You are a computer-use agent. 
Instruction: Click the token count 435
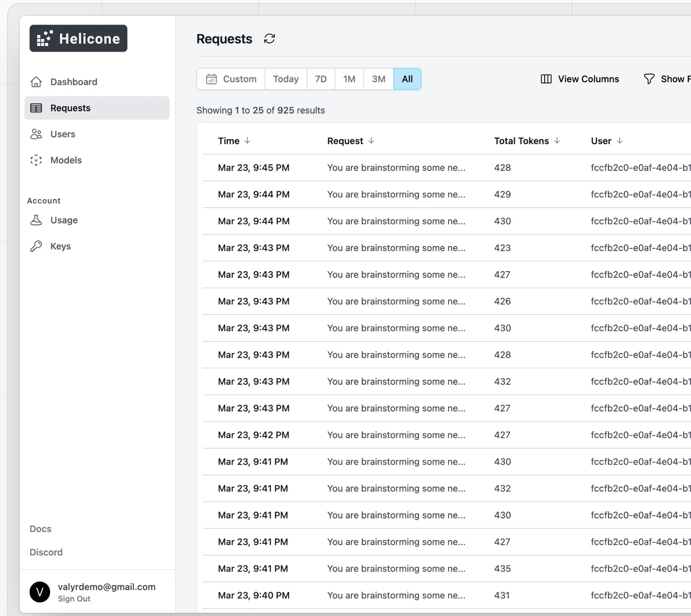tap(502, 569)
